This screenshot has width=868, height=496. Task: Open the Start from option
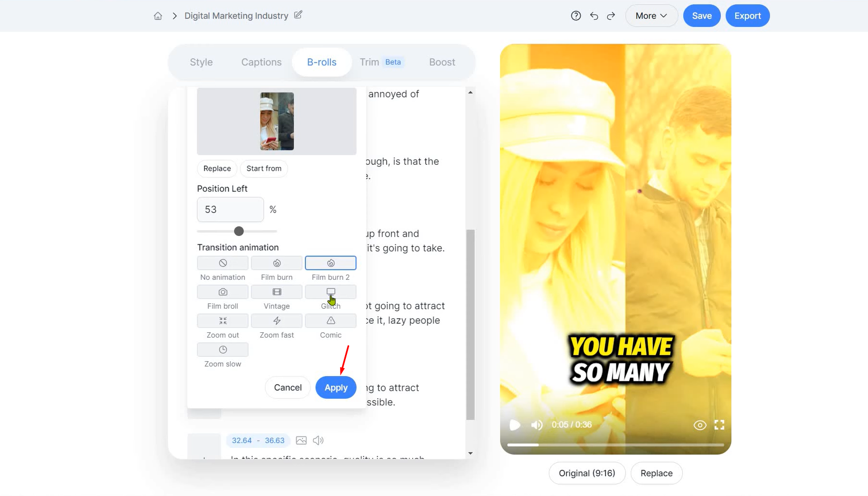pyautogui.click(x=263, y=169)
